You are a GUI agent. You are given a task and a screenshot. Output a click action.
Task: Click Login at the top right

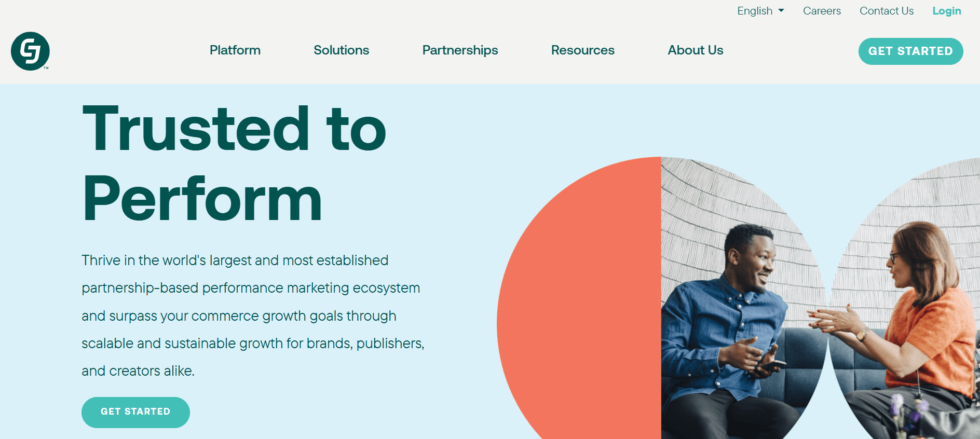[946, 10]
